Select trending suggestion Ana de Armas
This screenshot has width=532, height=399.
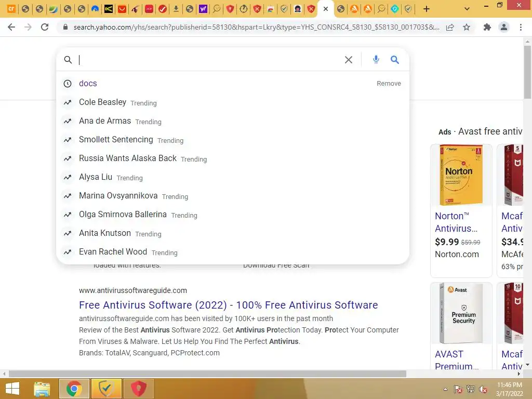tap(233, 121)
